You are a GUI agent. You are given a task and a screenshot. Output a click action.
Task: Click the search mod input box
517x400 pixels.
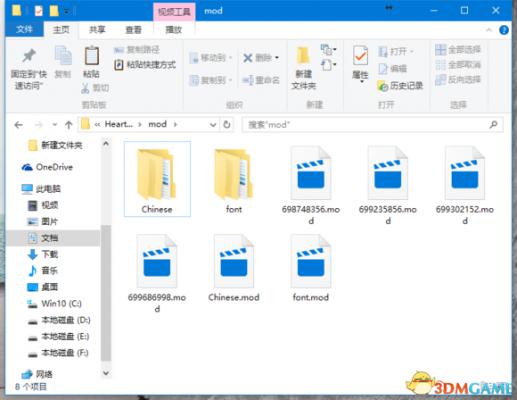click(x=372, y=125)
